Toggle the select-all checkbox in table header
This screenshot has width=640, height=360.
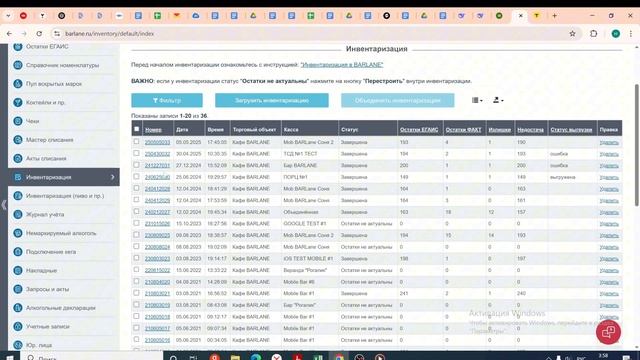pyautogui.click(x=136, y=129)
